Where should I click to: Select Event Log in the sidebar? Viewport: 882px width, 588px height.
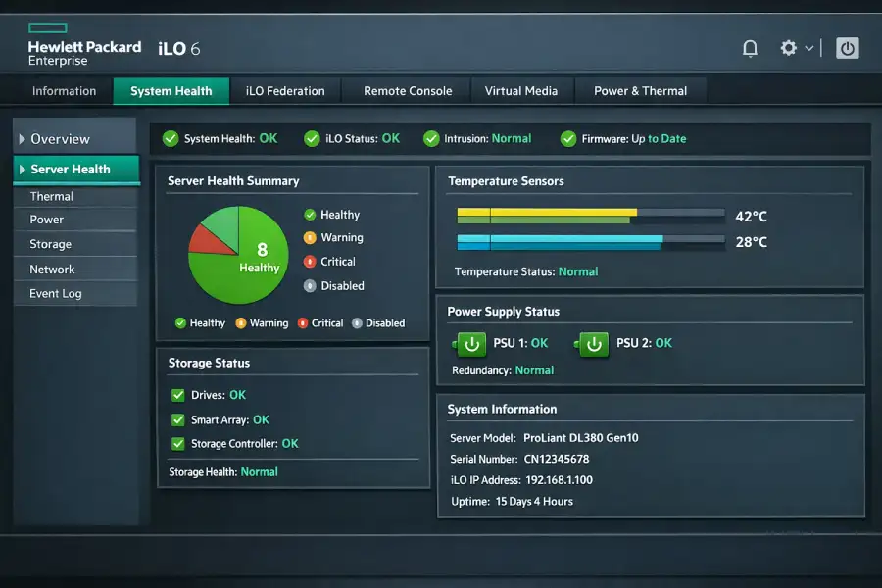point(56,293)
